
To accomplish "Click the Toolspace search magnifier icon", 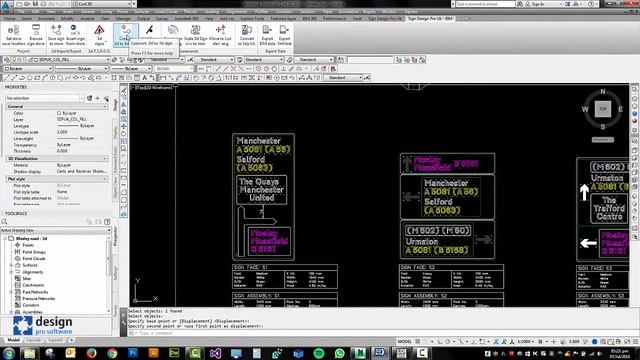I will pyautogui.click(x=4, y=222).
